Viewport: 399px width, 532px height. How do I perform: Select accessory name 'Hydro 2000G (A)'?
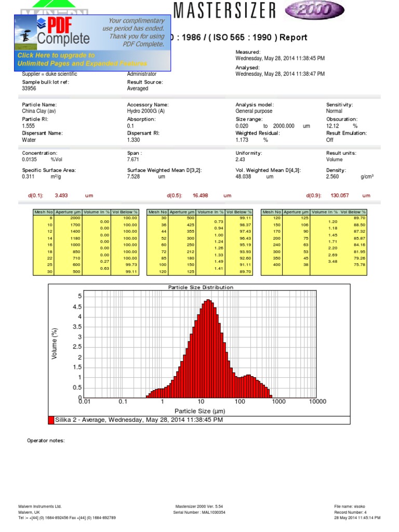(x=146, y=111)
